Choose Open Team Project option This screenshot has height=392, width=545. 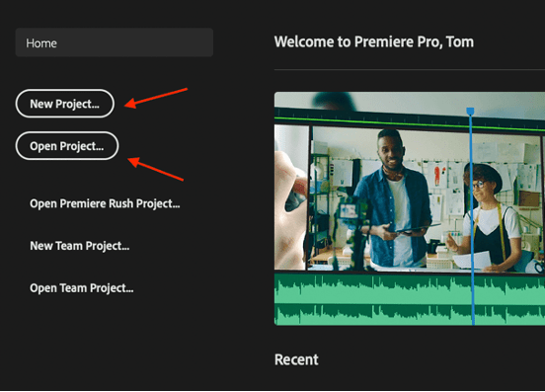[x=82, y=288]
